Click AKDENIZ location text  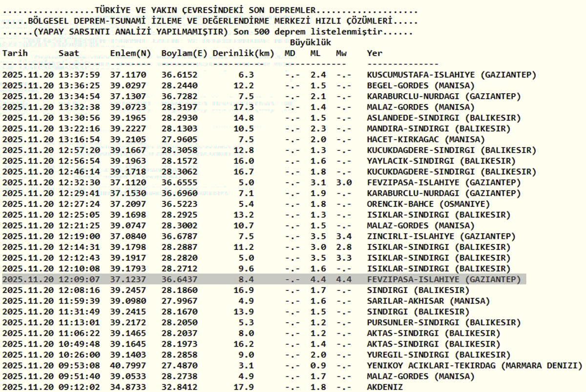(385, 387)
